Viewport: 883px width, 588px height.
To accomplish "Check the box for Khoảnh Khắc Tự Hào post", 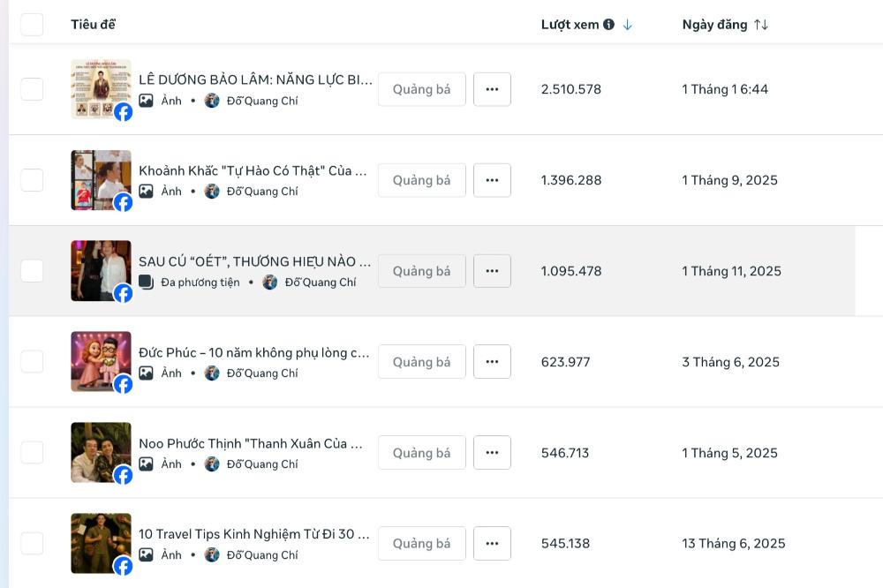I will coord(32,180).
